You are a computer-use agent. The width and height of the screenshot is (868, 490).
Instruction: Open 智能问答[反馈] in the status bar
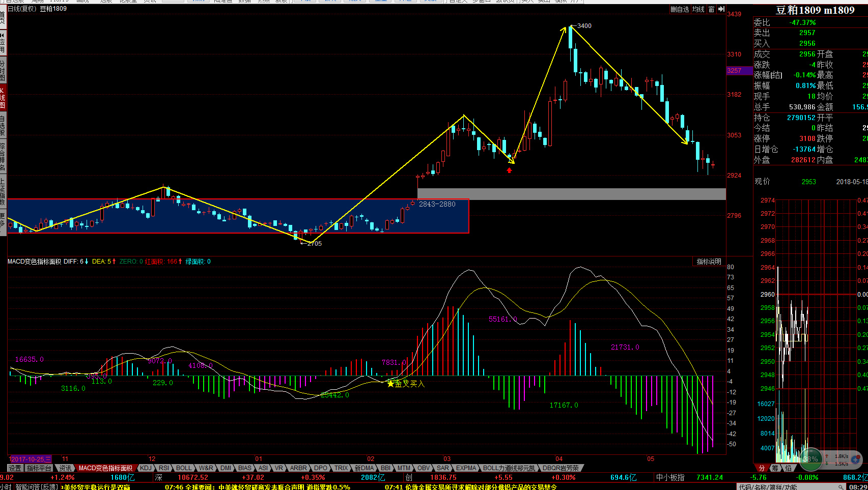pyautogui.click(x=36, y=487)
